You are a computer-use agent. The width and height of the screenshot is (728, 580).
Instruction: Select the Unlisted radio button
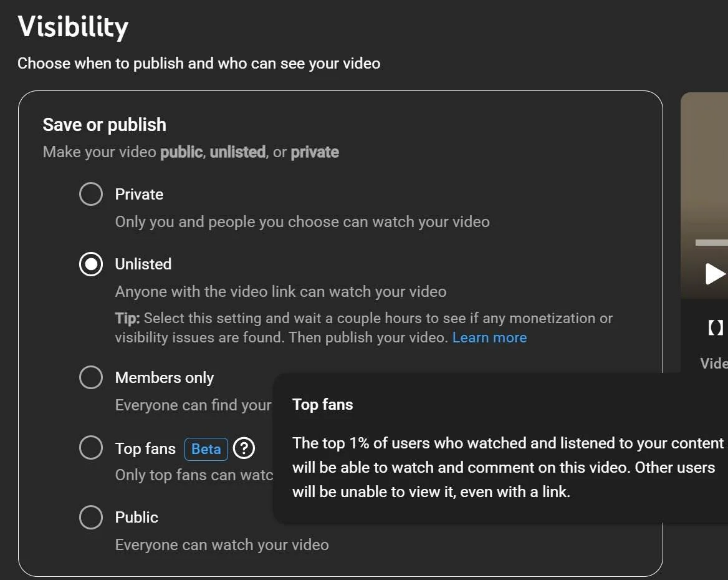[91, 264]
